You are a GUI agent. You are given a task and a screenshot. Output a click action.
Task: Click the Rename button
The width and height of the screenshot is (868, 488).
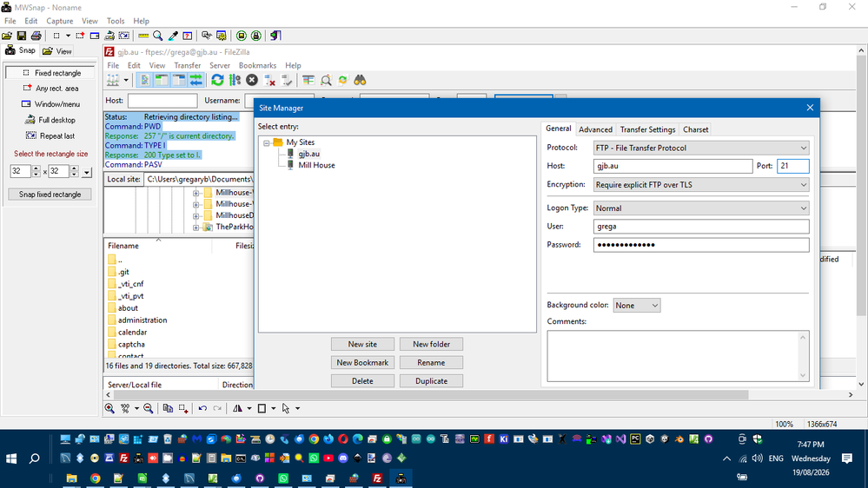pyautogui.click(x=431, y=362)
